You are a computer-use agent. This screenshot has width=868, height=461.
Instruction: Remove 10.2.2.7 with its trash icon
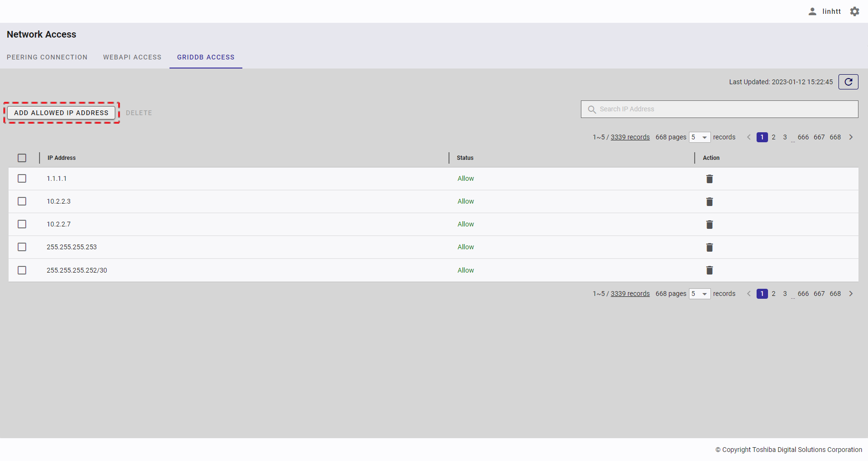tap(709, 225)
